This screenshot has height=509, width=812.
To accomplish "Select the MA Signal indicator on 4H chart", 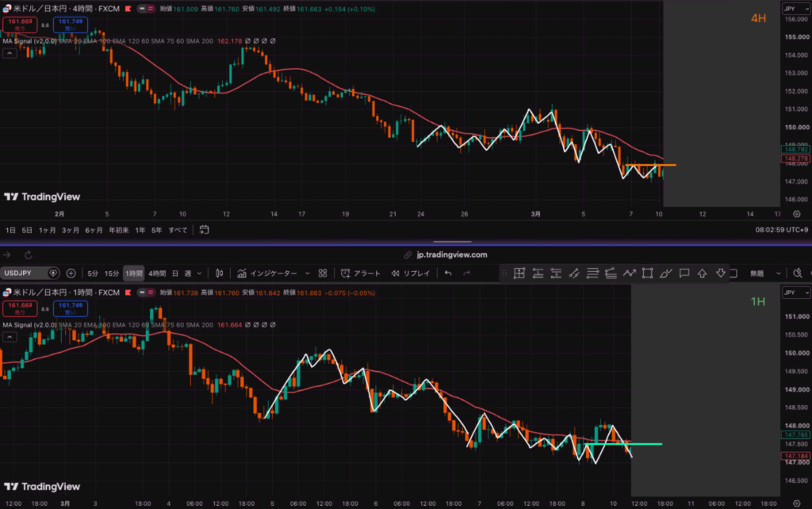I will tap(29, 41).
